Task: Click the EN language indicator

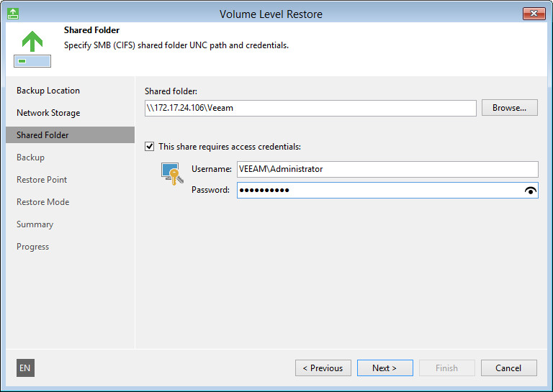Action: (25, 368)
